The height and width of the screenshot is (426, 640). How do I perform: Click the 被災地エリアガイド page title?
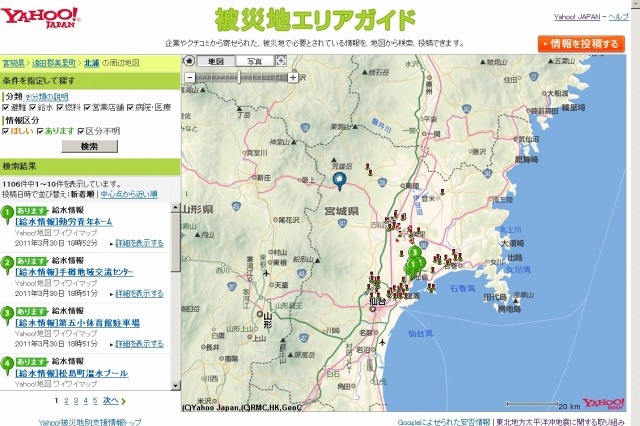pyautogui.click(x=315, y=20)
